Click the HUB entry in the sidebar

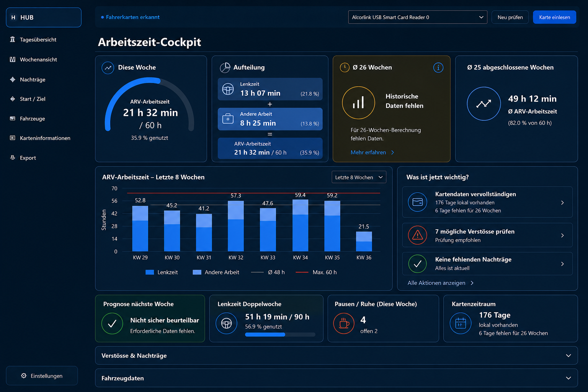[x=44, y=17]
